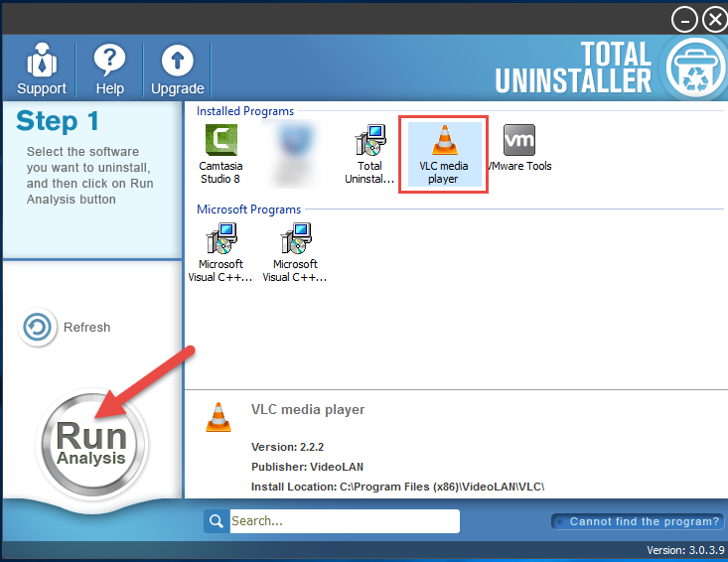Click the Install Location path text
728x562 pixels.
click(397, 487)
